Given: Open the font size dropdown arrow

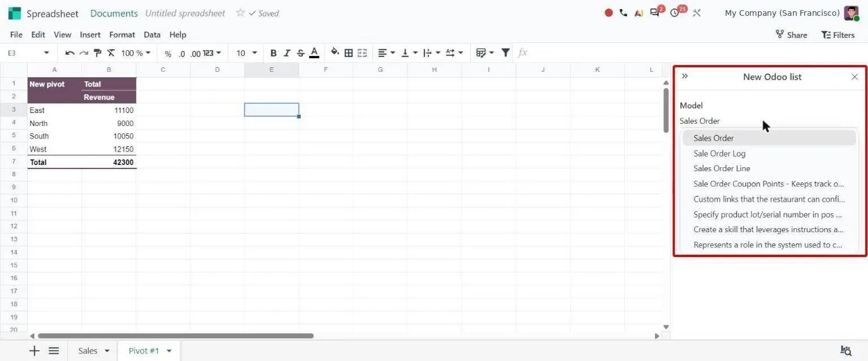Looking at the screenshot, I should point(254,53).
